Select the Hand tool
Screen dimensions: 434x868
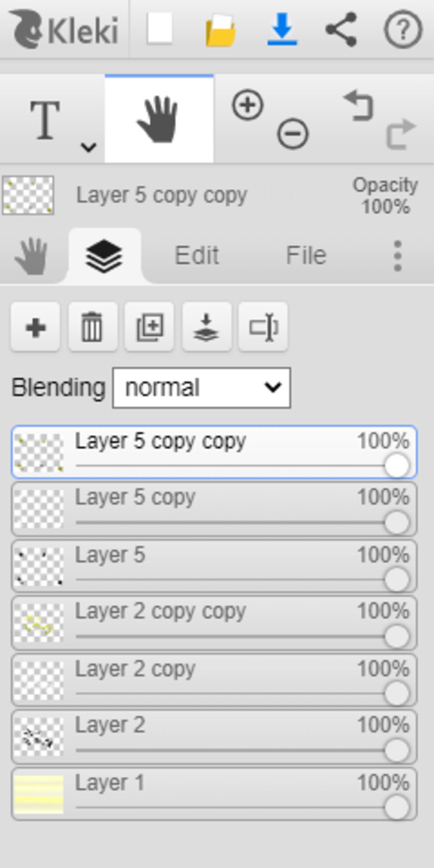(159, 120)
